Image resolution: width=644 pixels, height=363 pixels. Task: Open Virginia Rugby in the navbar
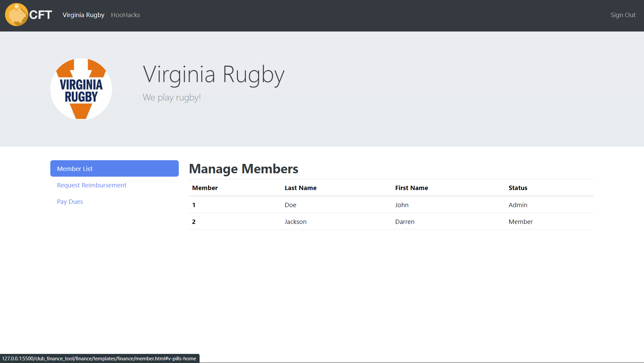83,15
